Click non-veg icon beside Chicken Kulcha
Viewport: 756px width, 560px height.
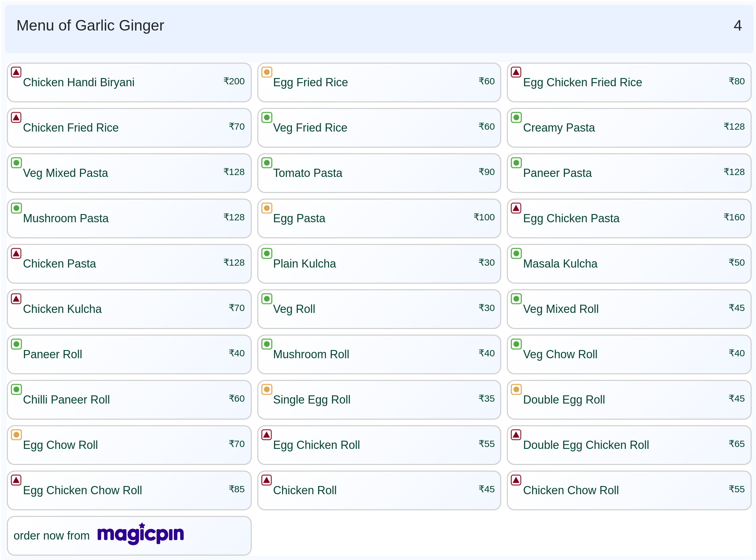[16, 299]
